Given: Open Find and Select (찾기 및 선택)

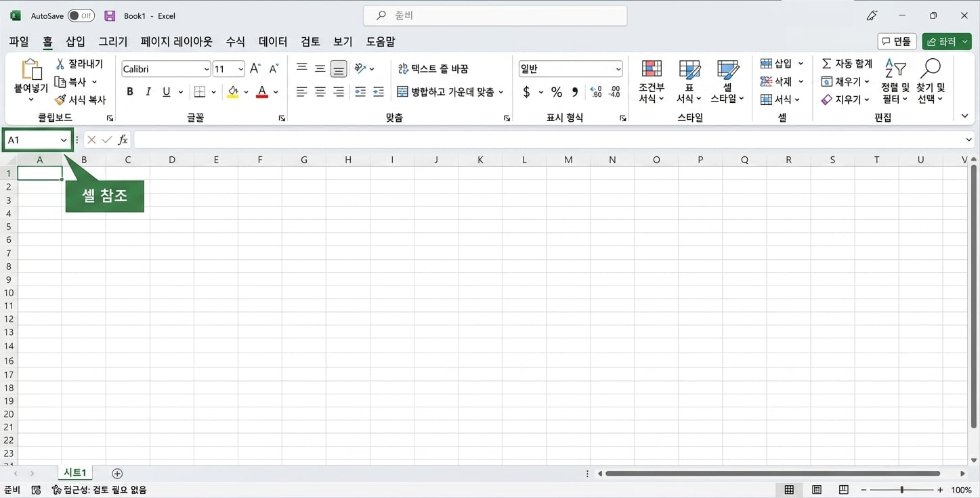Looking at the screenshot, I should pyautogui.click(x=931, y=82).
